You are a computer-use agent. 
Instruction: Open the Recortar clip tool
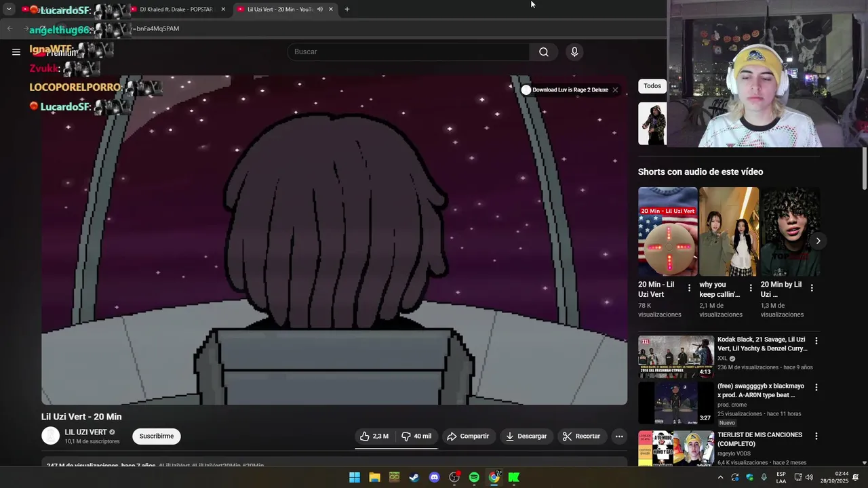(x=582, y=436)
